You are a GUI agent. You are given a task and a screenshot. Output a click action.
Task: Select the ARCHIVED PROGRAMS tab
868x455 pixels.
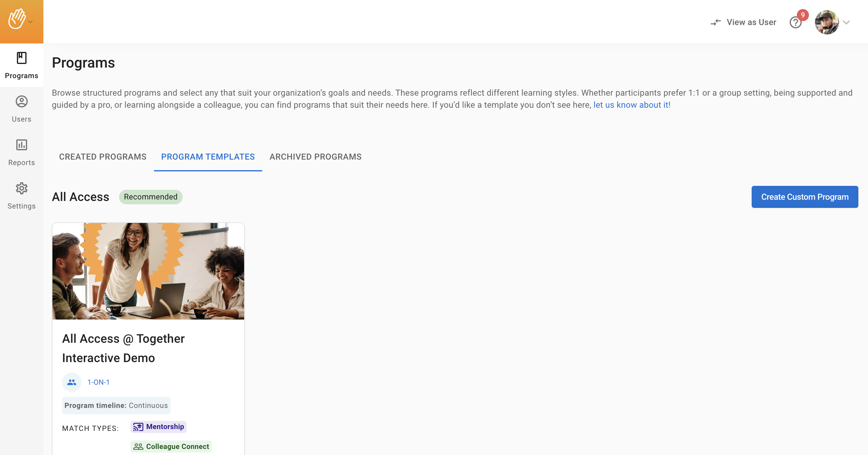316,156
